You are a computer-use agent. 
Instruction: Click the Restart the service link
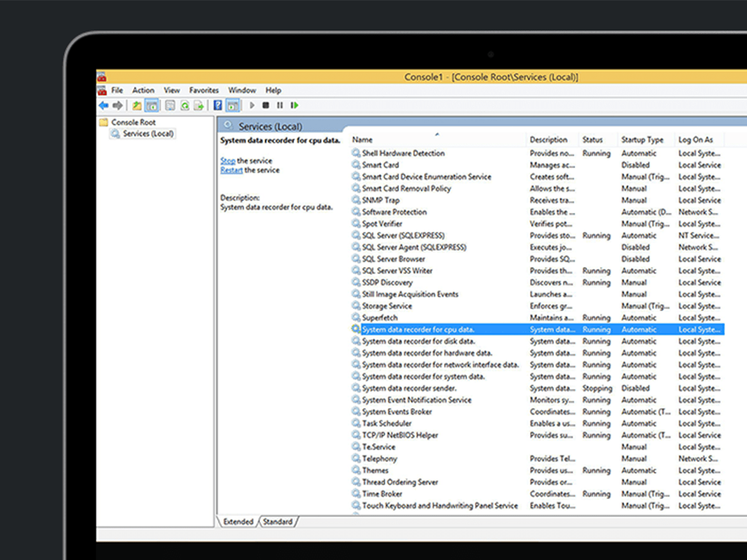(x=231, y=170)
